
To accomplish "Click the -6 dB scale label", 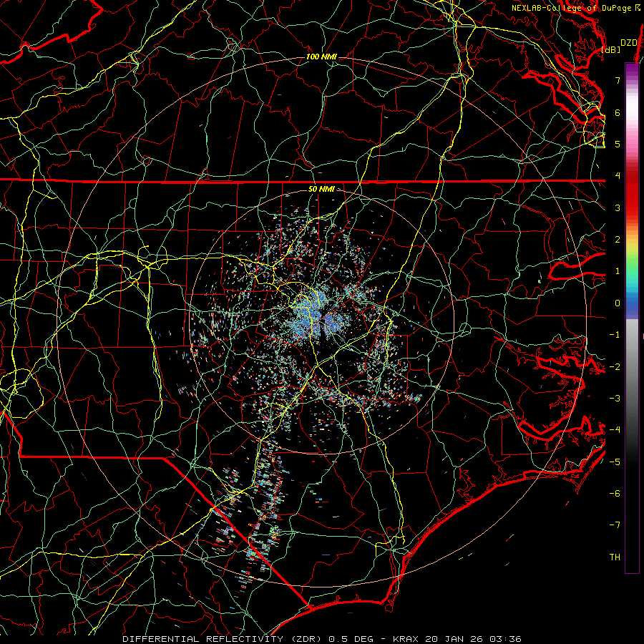I will (615, 494).
